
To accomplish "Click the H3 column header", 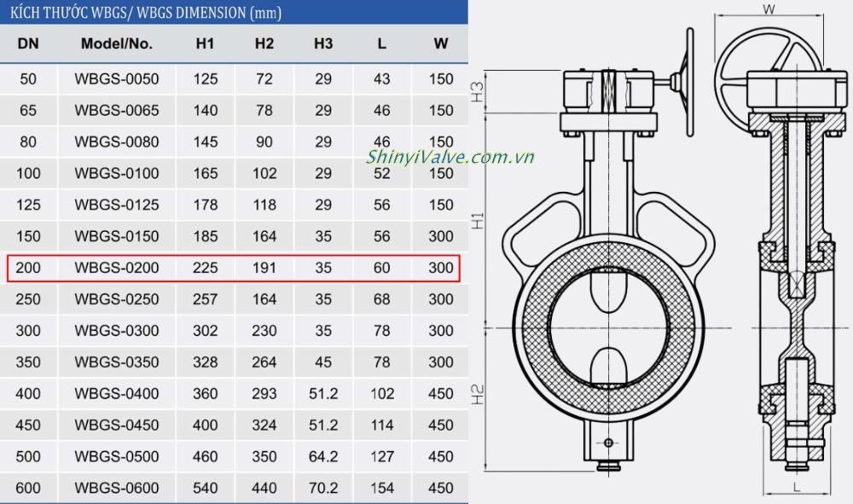I will point(322,43).
